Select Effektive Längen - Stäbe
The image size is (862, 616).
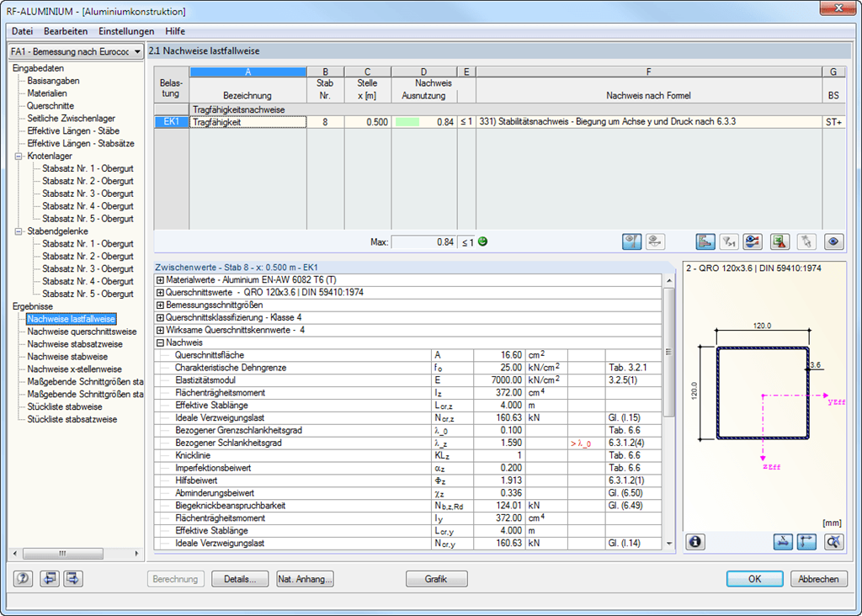point(73,130)
